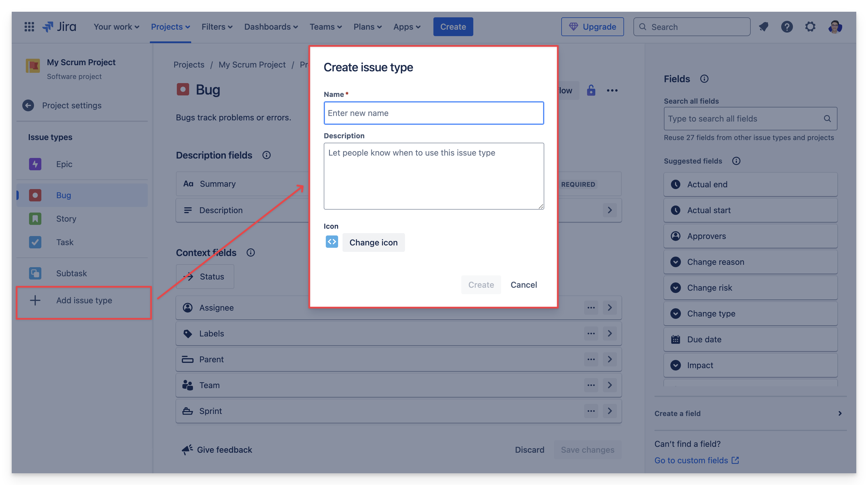Expand the Projects dropdown menu

170,27
